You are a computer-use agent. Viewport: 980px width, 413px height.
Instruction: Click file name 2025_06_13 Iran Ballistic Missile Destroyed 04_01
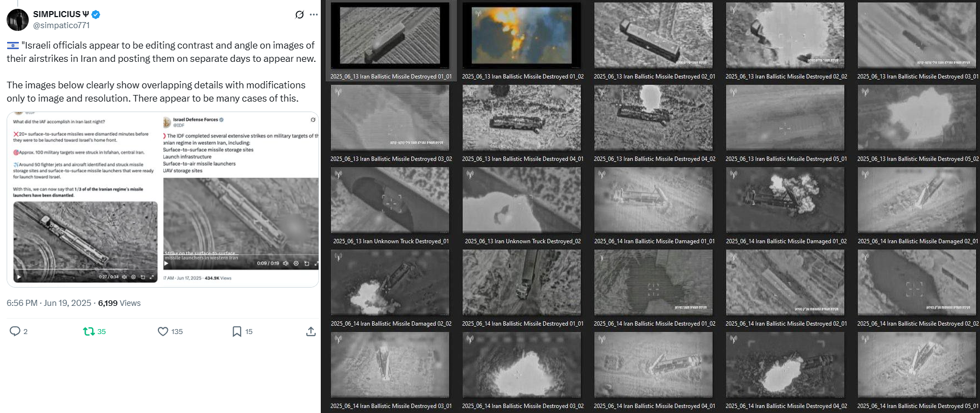523,159
